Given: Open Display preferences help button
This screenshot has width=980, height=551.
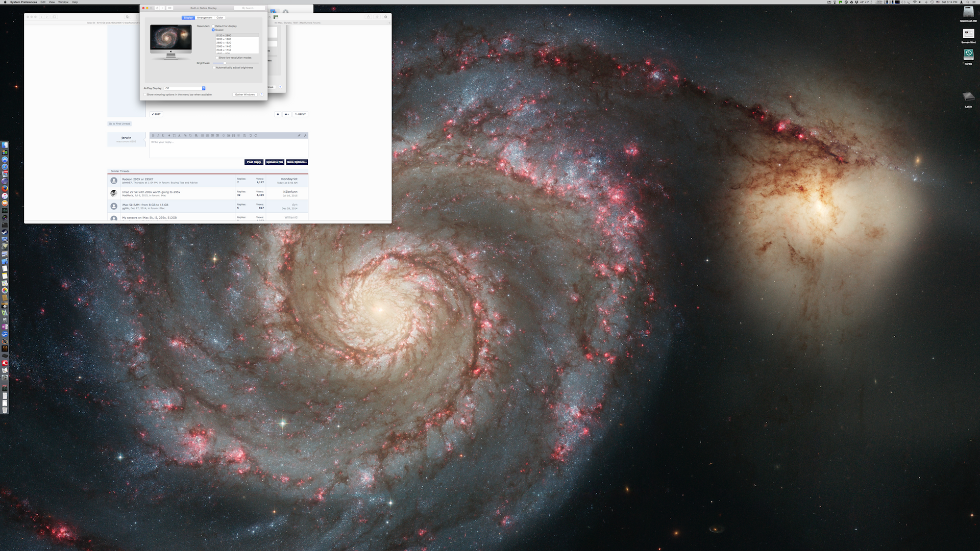Looking at the screenshot, I should (262, 94).
